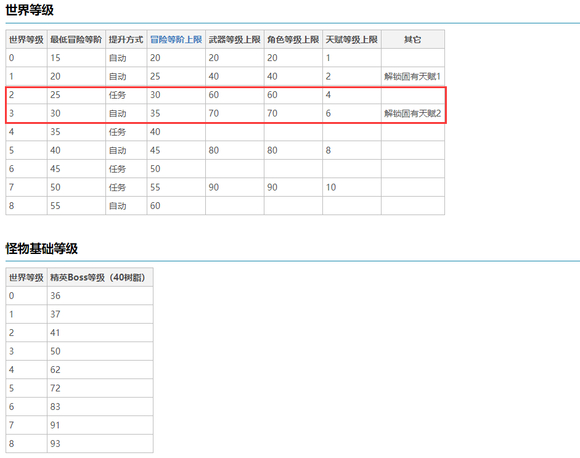The image size is (580, 458).
Task: Click the 世界等级 section heading
Action: (30, 10)
